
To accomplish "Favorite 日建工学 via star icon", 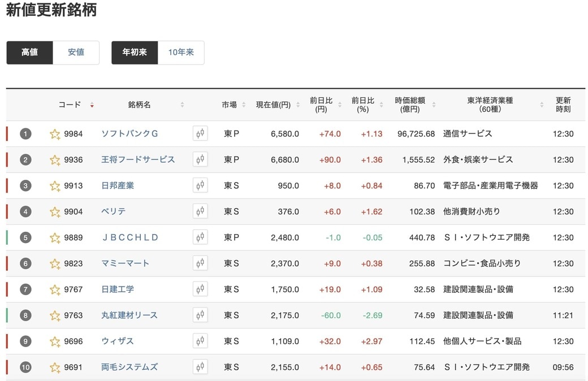I will 55,289.
